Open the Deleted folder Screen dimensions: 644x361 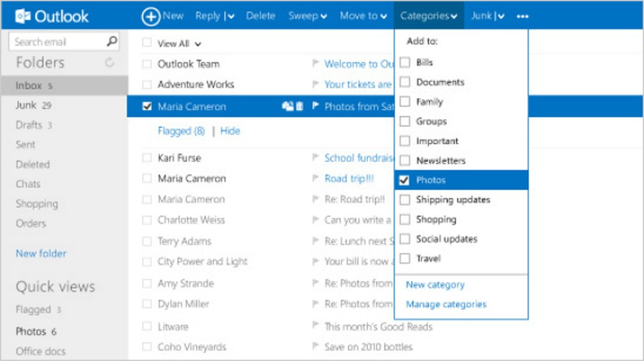[33, 164]
